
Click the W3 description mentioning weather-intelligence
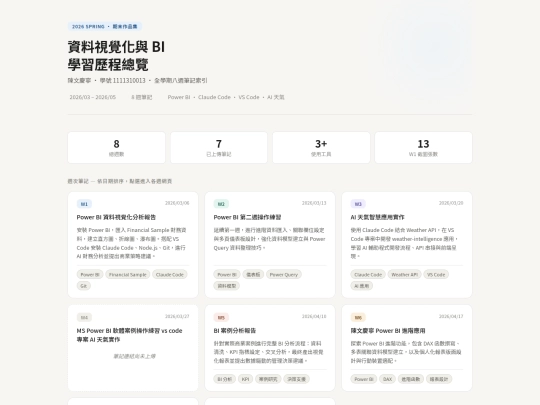tap(404, 243)
